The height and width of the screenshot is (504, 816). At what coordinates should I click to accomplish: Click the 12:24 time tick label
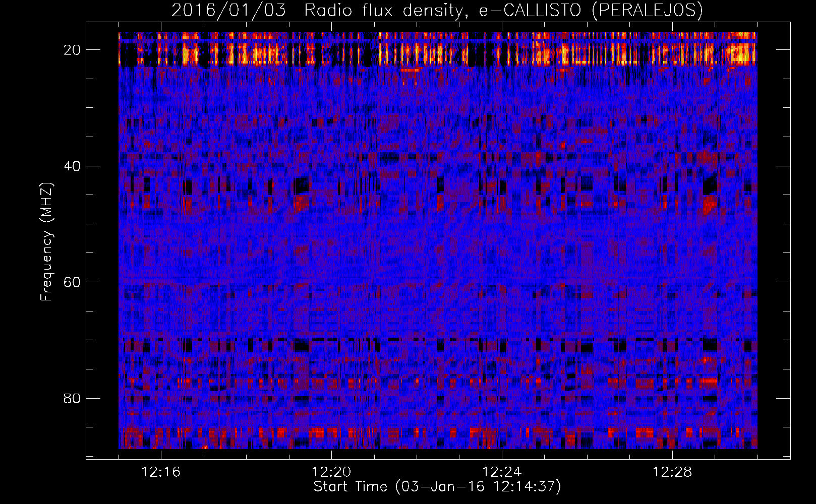point(502,472)
